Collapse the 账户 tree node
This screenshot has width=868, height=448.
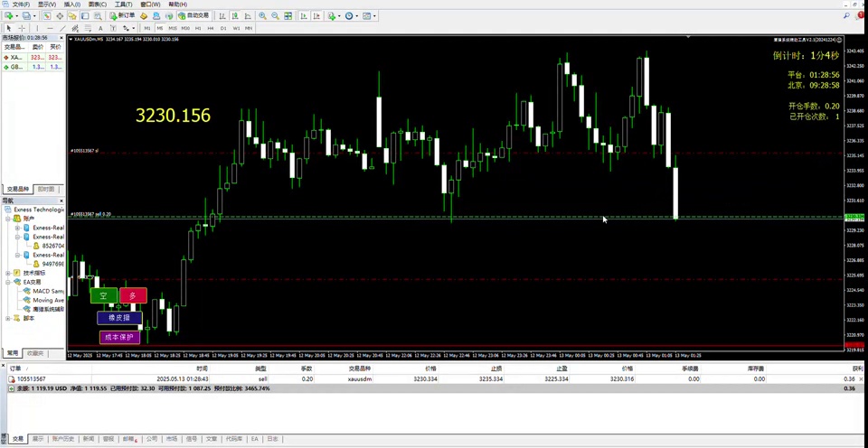[8, 219]
